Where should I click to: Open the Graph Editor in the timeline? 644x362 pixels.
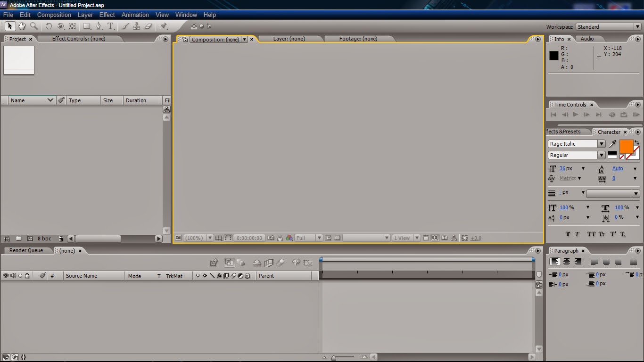(x=309, y=263)
